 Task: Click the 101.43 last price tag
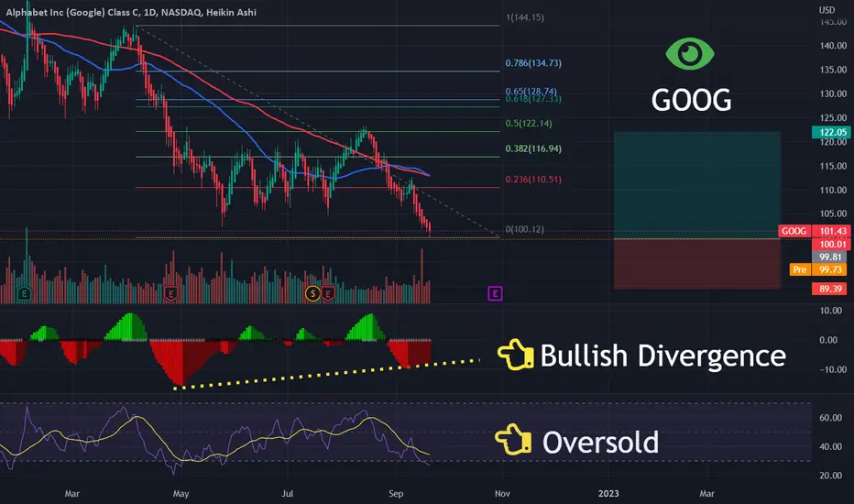tap(831, 231)
